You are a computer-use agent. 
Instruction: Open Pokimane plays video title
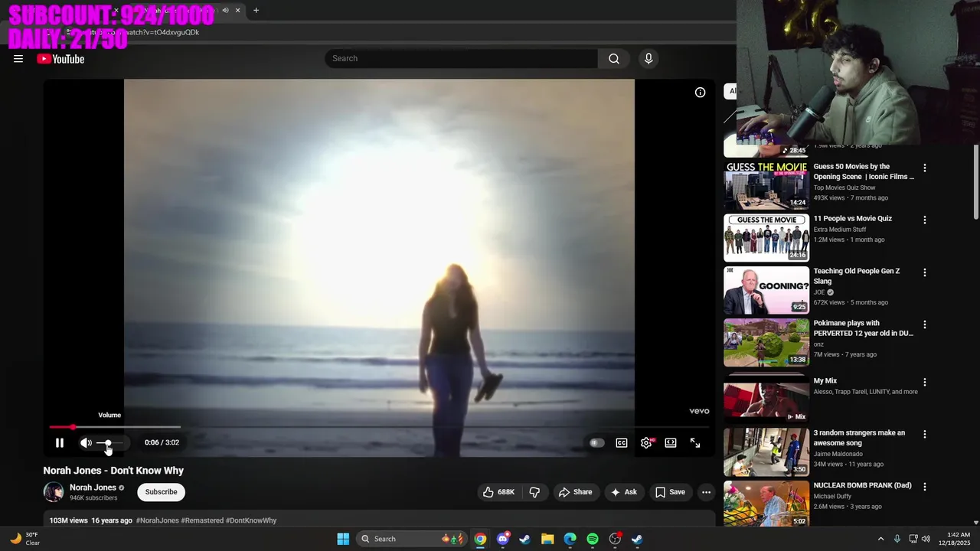863,328
